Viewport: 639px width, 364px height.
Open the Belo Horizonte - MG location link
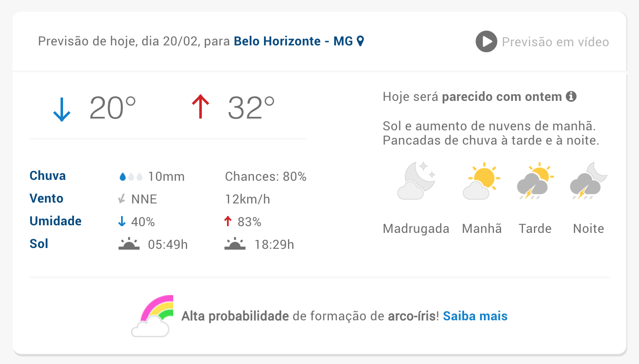click(x=293, y=41)
